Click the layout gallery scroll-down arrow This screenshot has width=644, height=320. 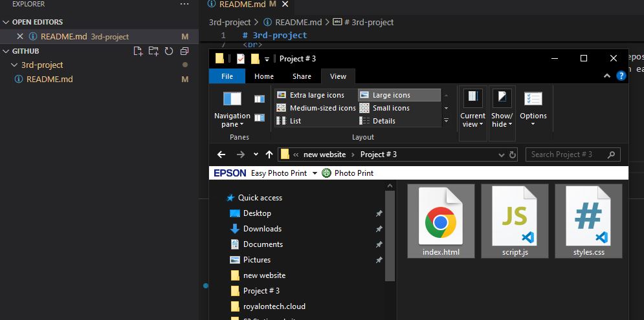point(446,109)
